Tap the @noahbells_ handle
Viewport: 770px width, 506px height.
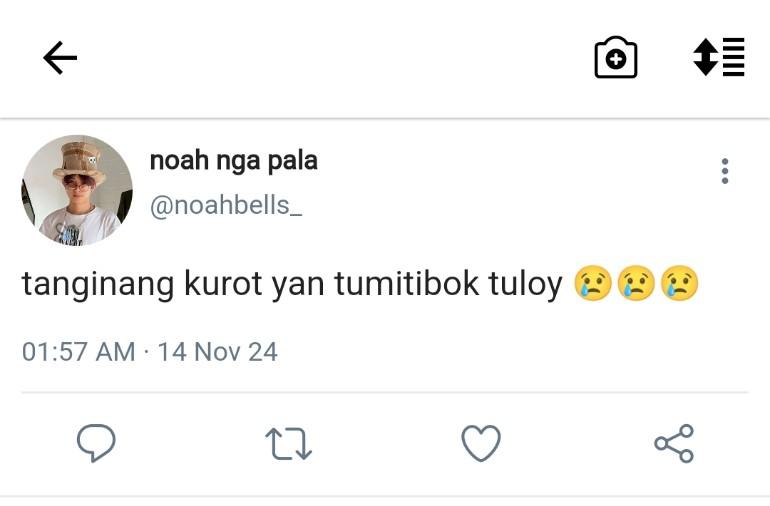(226, 206)
